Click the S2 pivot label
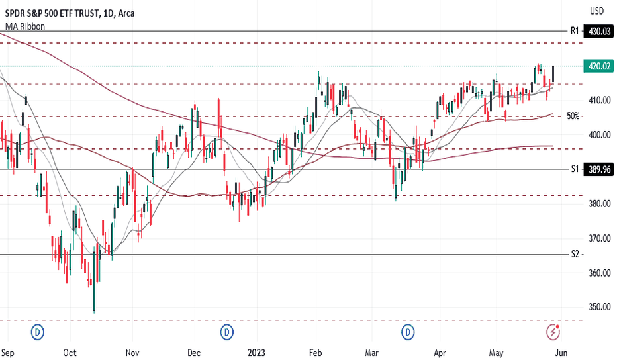This screenshot has height=364, width=617. 575,254
